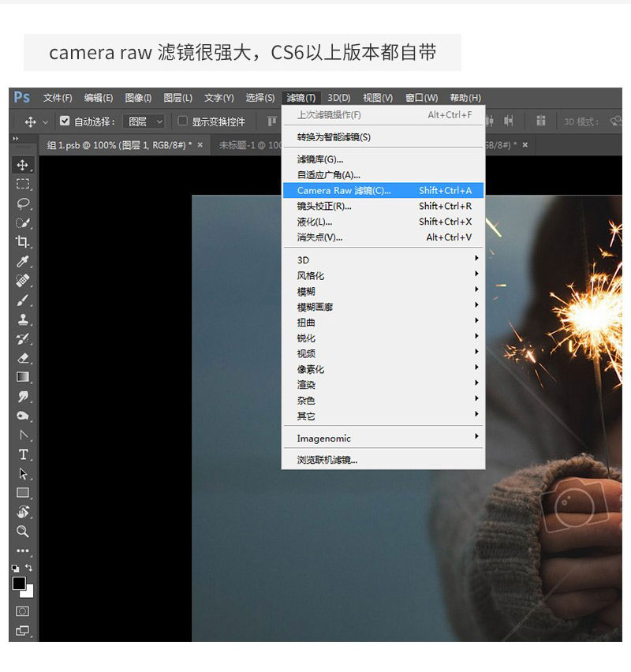Select the Horizontal Type tool
Viewport: 631px width, 672px height.
(x=23, y=454)
